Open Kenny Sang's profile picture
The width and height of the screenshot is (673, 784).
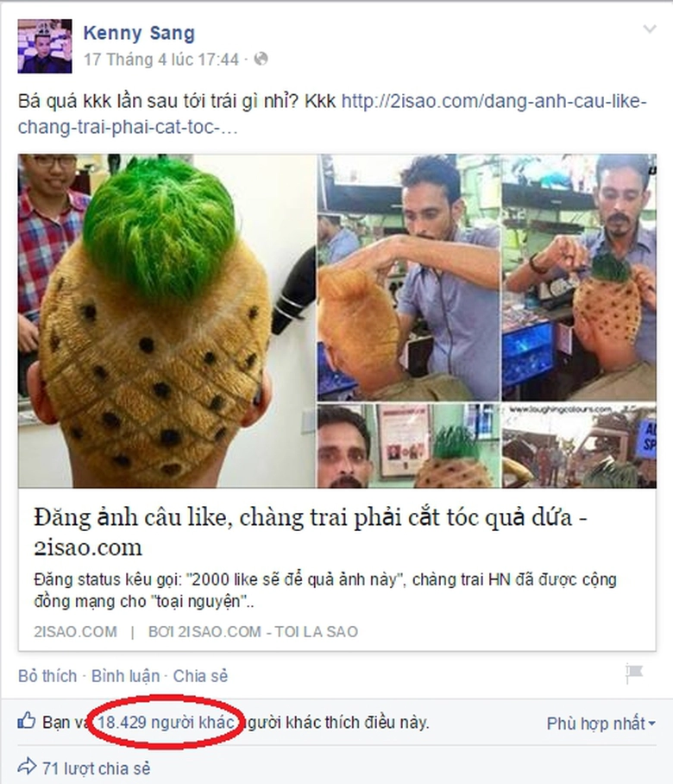pos(45,46)
